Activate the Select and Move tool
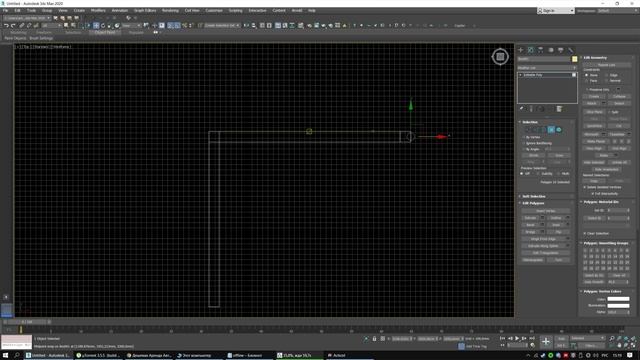Image resolution: width=640 pixels, height=360 pixels. 96,25
